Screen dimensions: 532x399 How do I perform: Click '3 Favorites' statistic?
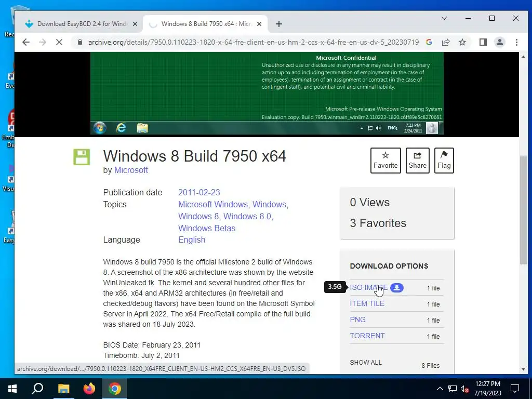point(378,223)
